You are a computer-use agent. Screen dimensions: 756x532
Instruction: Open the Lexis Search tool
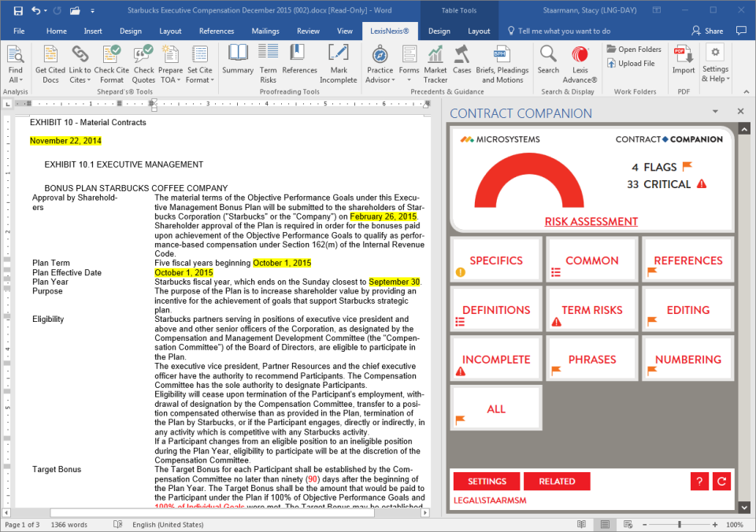tap(548, 63)
